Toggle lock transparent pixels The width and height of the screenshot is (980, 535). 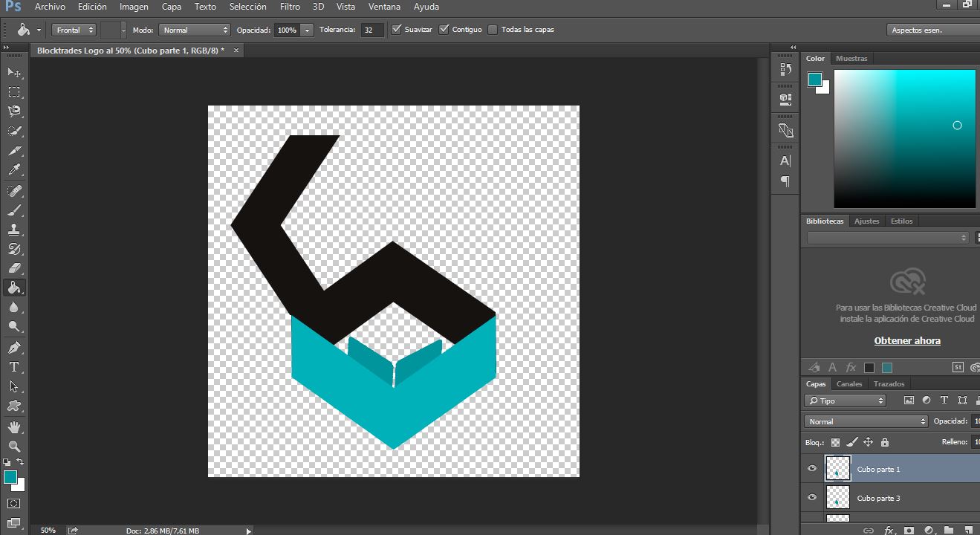click(x=836, y=442)
